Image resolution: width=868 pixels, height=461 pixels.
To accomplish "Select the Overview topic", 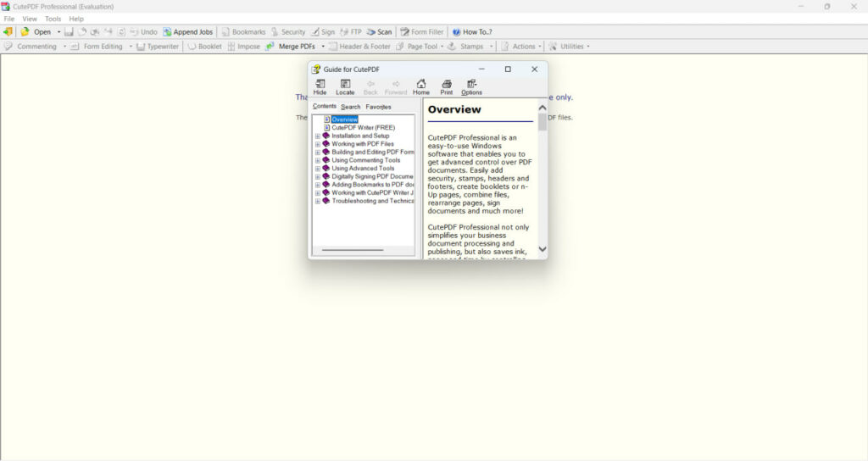I will 344,119.
